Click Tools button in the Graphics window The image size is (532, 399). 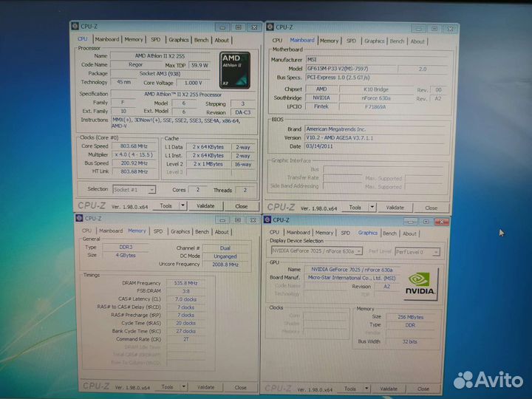tap(349, 389)
